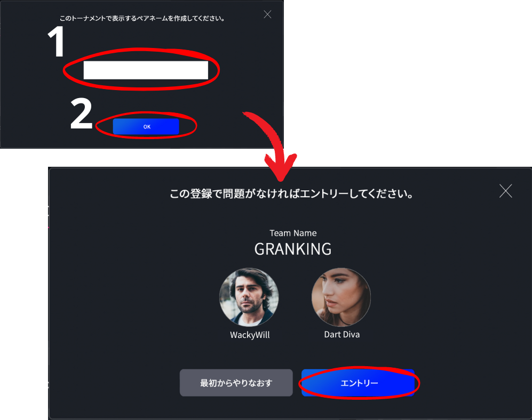Click the WackyWill player name
This screenshot has height=420, width=532.
tap(250, 335)
